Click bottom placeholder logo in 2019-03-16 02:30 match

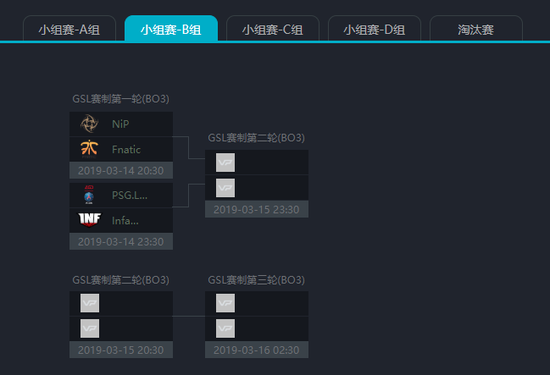225,328
